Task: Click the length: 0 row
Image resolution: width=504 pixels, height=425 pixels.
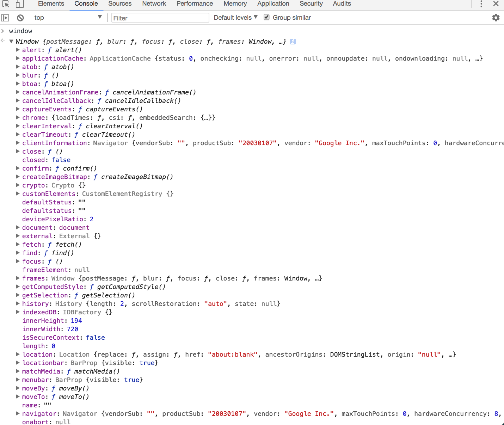Action: tap(39, 346)
